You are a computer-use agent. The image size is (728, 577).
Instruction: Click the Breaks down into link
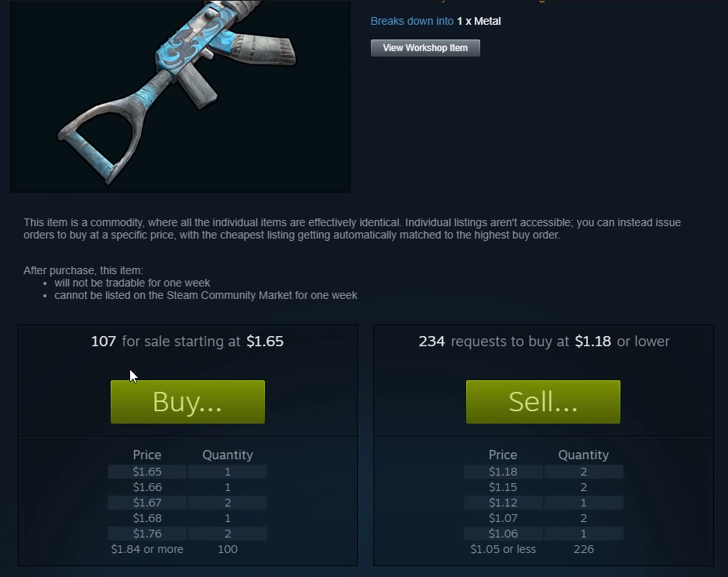point(412,22)
